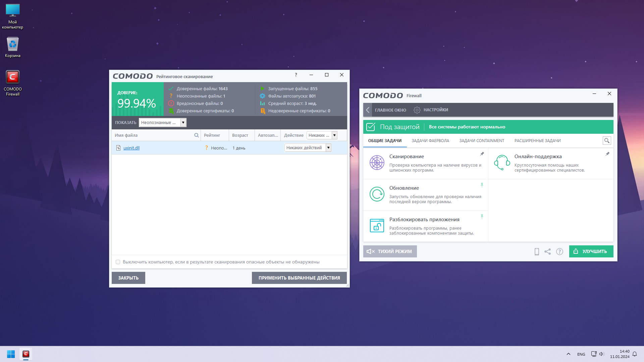This screenshot has width=644, height=362.
Task: Enable shutdown computer after scan checkbox
Action: click(x=118, y=262)
